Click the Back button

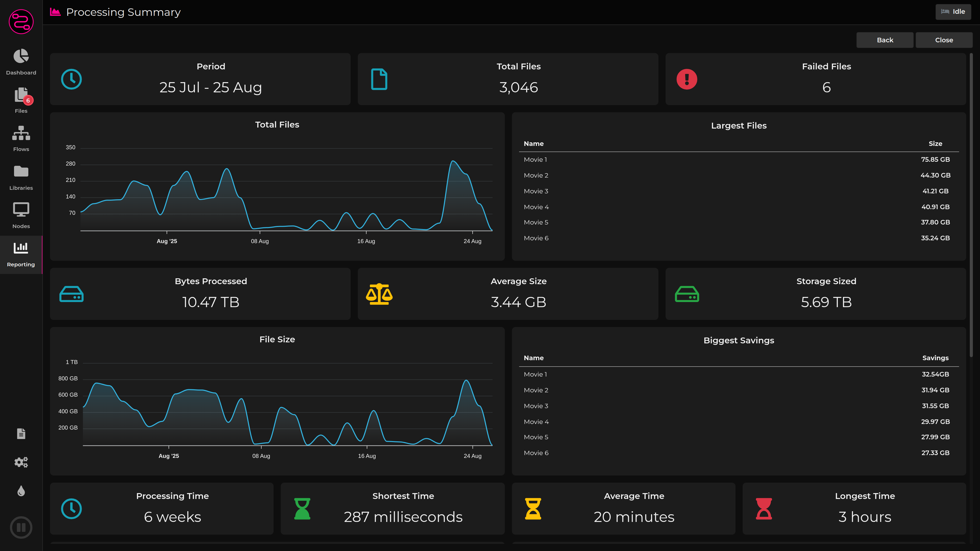885,40
